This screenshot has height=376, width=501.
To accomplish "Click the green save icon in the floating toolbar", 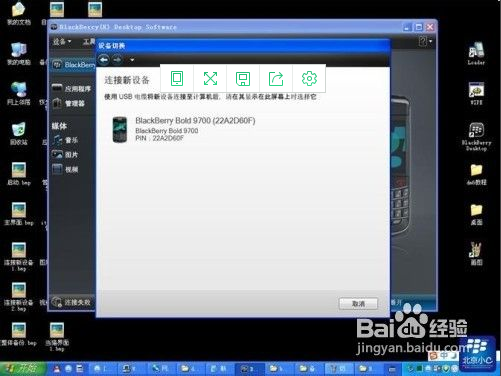I will click(x=243, y=79).
